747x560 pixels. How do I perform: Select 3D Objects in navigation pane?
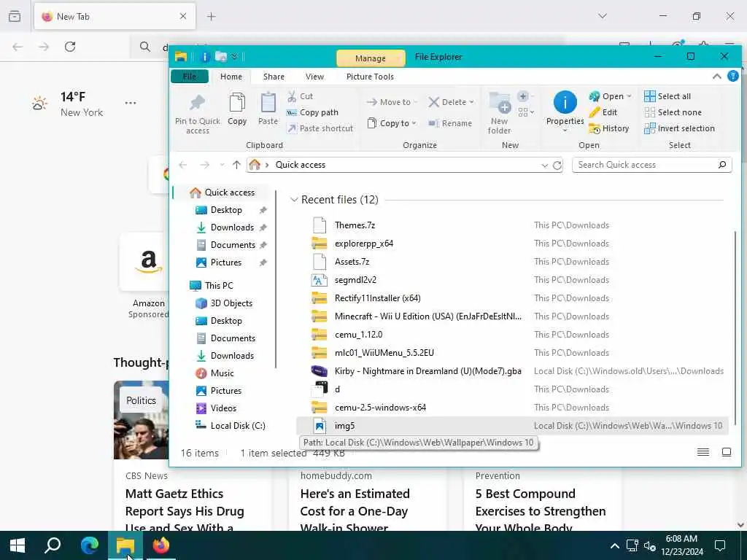[224, 303]
